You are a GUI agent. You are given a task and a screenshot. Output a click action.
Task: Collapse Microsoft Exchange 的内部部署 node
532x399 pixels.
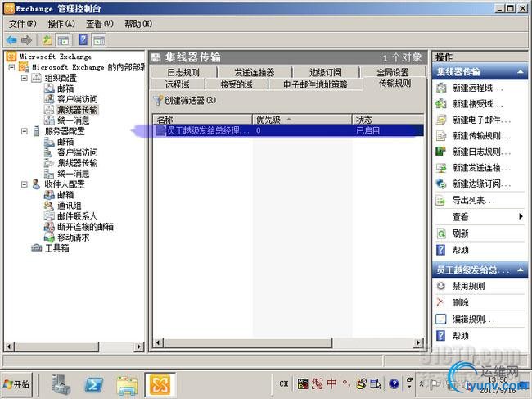tap(11, 67)
